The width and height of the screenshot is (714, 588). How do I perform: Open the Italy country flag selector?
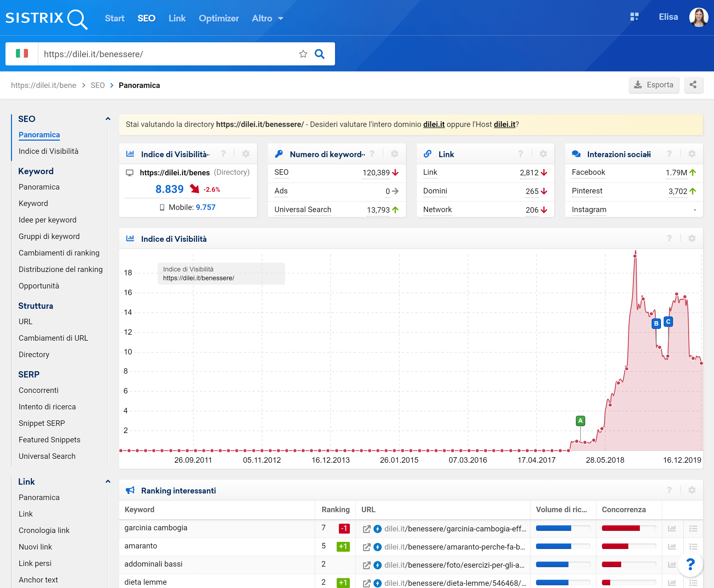point(22,54)
